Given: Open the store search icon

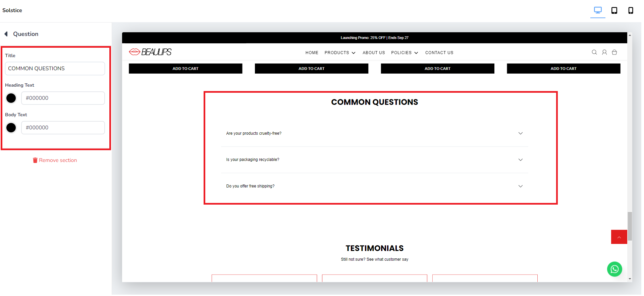Looking at the screenshot, I should coord(594,52).
